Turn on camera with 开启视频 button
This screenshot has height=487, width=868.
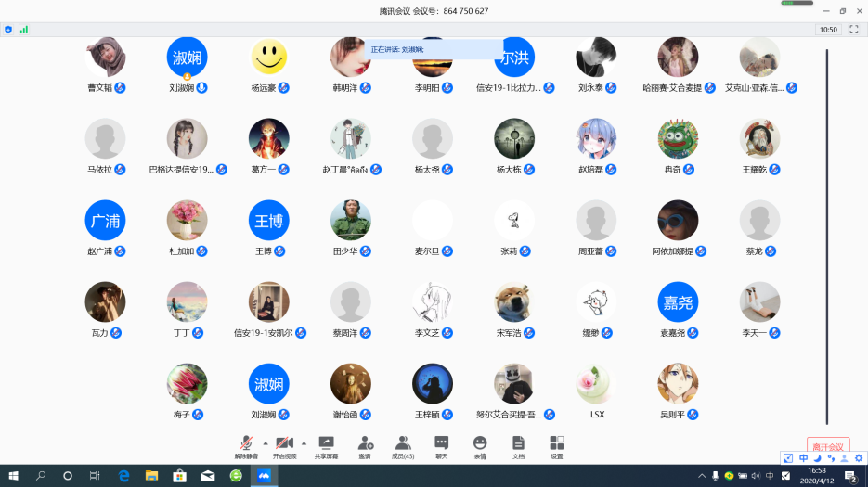tap(284, 446)
